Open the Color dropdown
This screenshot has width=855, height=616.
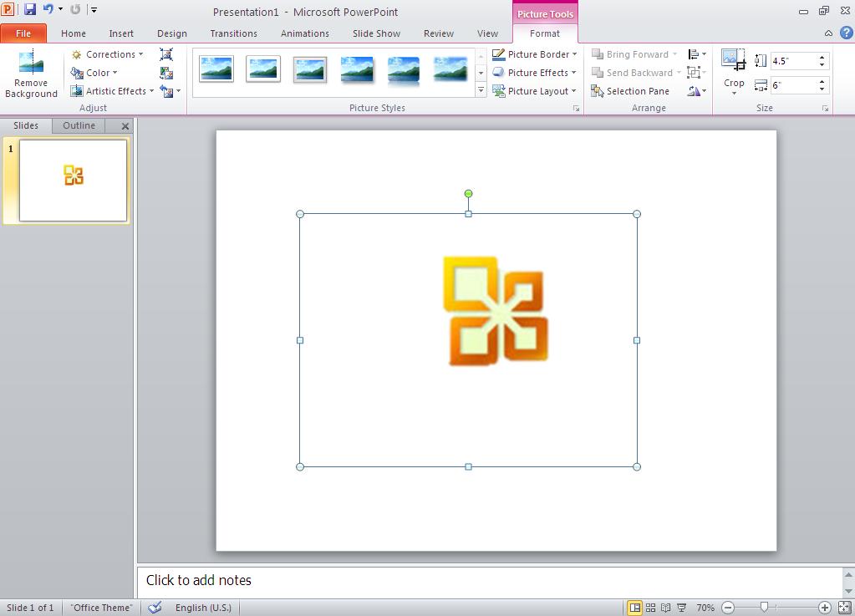coord(94,73)
